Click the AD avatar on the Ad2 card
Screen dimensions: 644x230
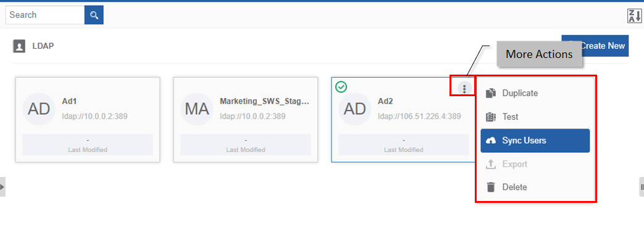point(354,109)
